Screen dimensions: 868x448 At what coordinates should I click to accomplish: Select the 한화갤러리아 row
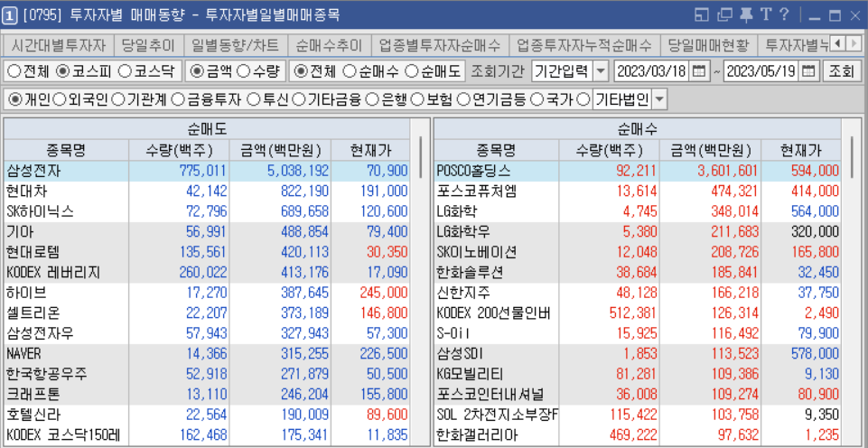point(638,435)
